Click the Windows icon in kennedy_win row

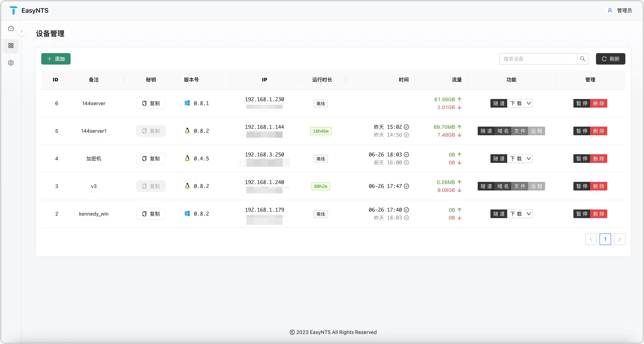point(187,214)
